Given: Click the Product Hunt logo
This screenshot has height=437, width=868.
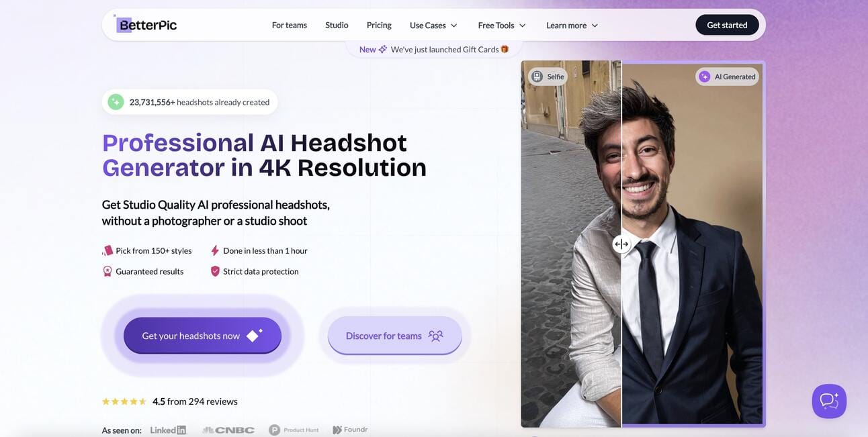Looking at the screenshot, I should click(x=294, y=430).
